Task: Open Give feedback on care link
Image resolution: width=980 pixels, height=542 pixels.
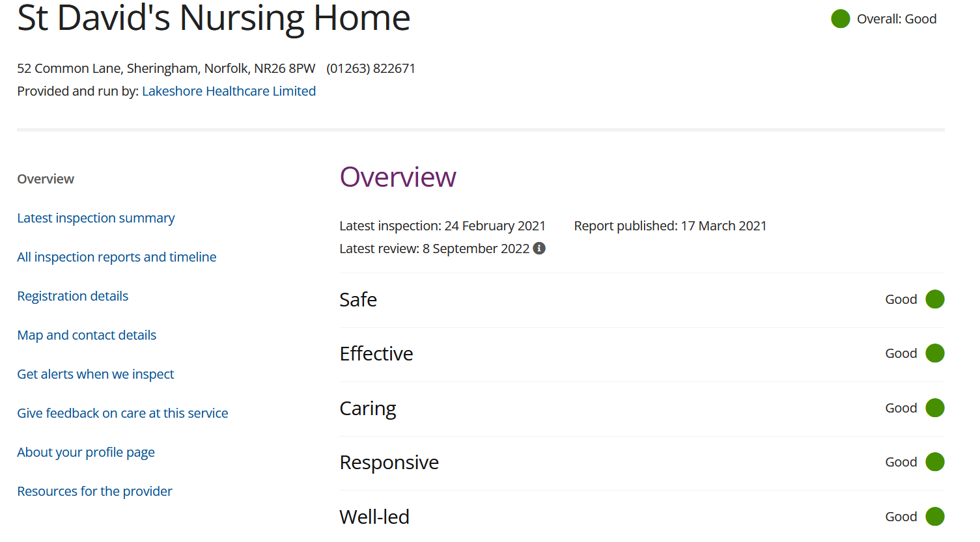Action: coord(122,413)
